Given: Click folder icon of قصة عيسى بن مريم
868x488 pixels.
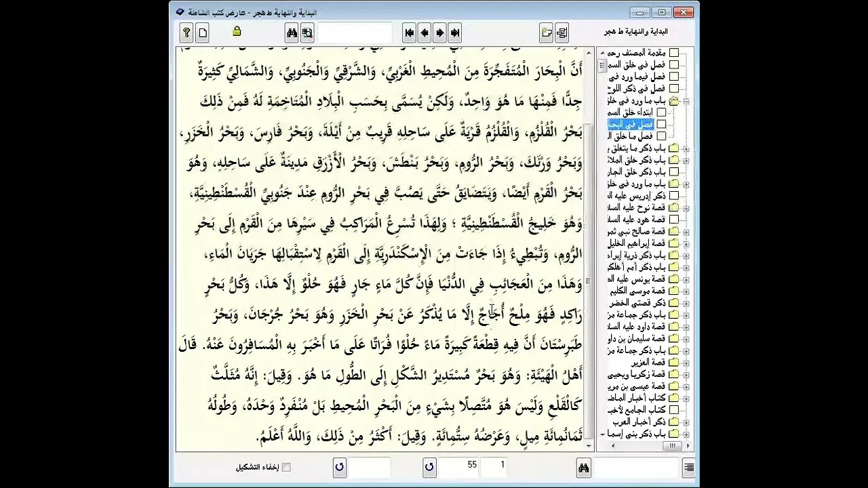Looking at the screenshot, I should [x=674, y=386].
